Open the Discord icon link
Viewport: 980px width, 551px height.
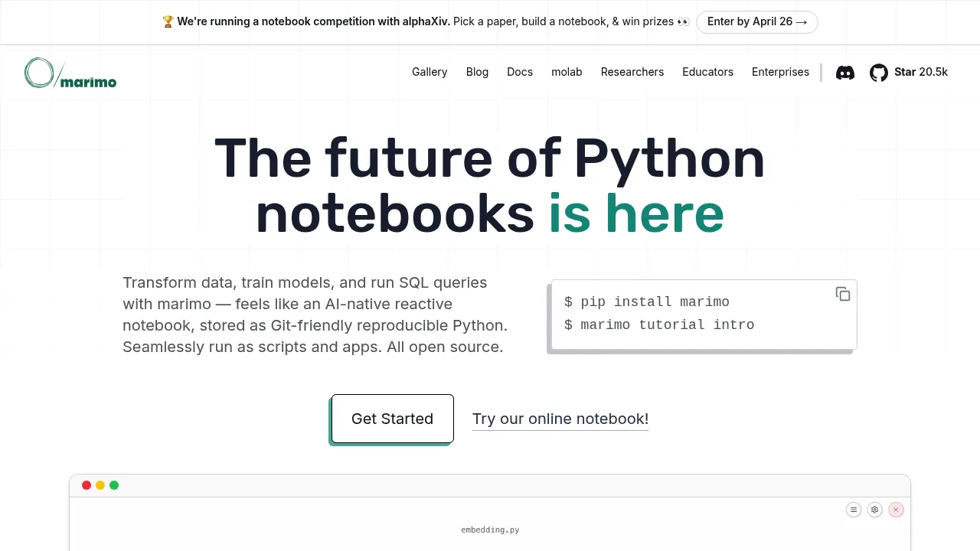point(845,73)
